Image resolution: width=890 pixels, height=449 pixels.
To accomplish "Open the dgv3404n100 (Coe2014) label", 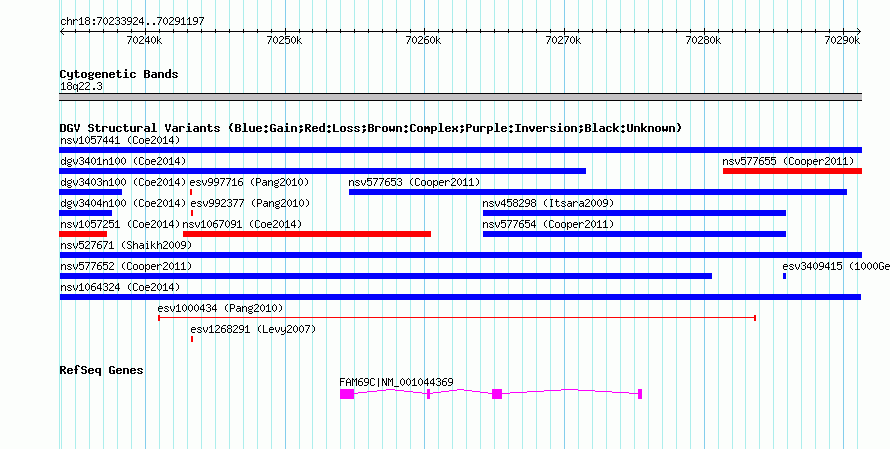I will [x=123, y=203].
